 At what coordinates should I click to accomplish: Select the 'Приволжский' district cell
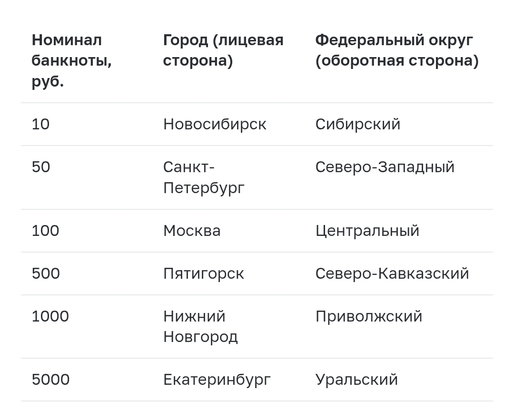point(368,316)
